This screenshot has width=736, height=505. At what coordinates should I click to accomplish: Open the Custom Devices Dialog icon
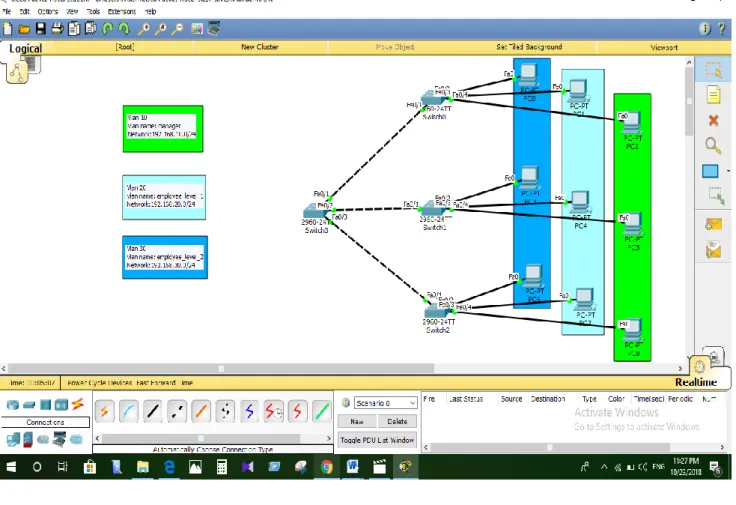214,29
